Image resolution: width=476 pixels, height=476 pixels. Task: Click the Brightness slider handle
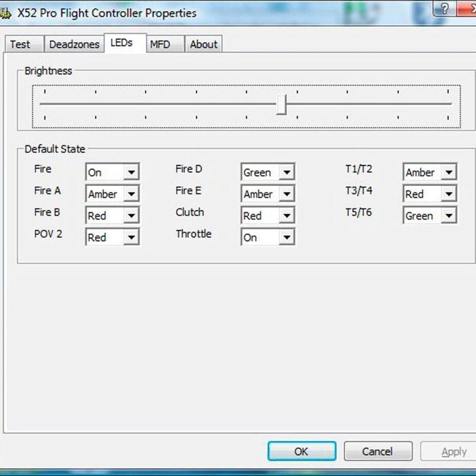coord(281,104)
